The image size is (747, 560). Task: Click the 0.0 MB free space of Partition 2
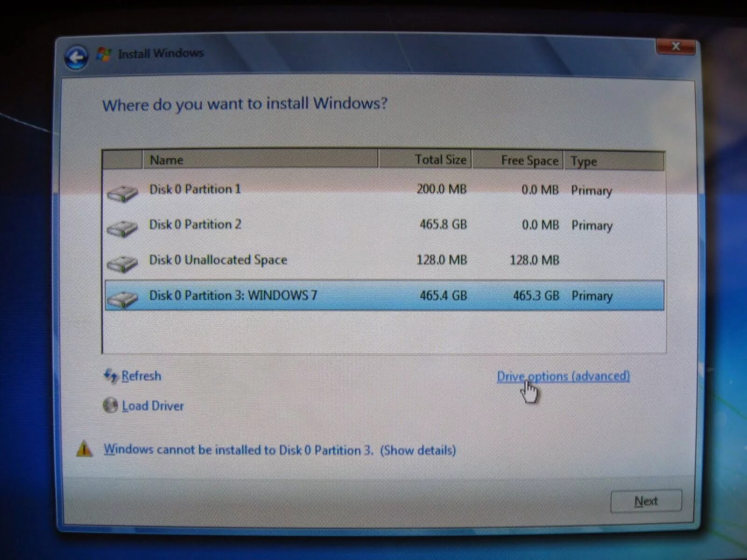[540, 225]
